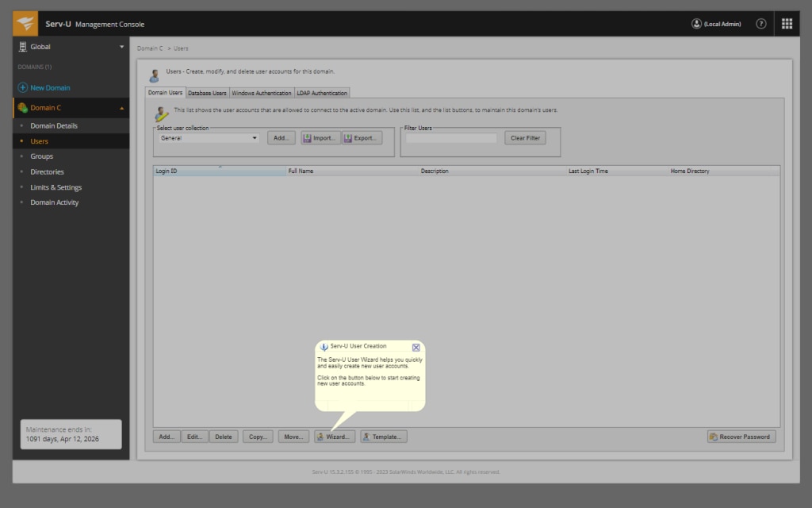The image size is (812, 508).
Task: Open the LDAP Authentication tab
Action: [x=322, y=92]
